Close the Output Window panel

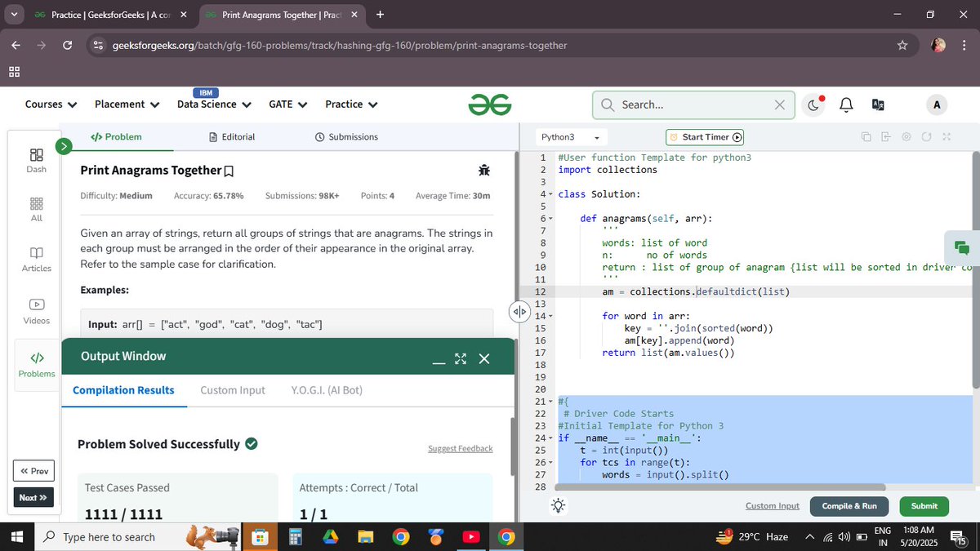[x=484, y=359]
